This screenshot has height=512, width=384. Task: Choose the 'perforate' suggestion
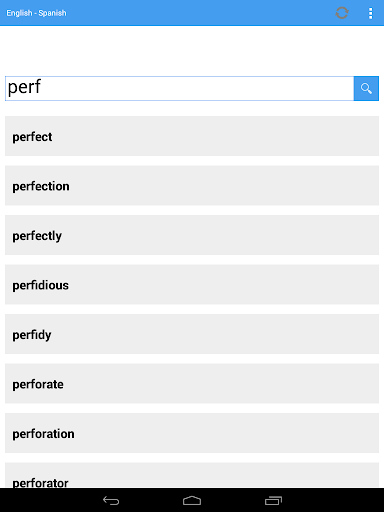coord(192,383)
